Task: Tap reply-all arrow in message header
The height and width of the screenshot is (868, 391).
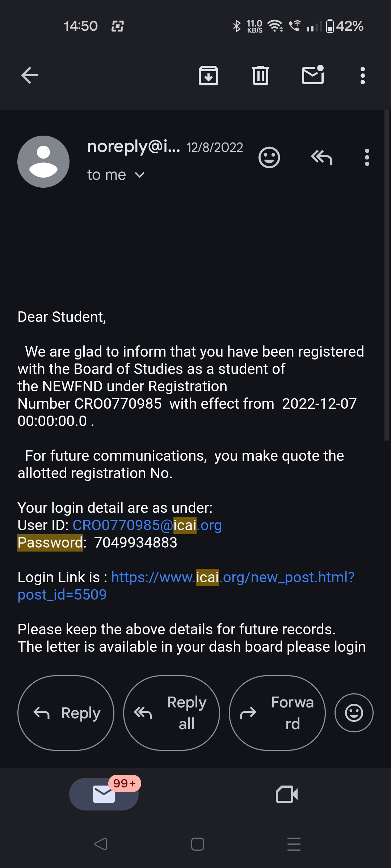Action: point(321,158)
